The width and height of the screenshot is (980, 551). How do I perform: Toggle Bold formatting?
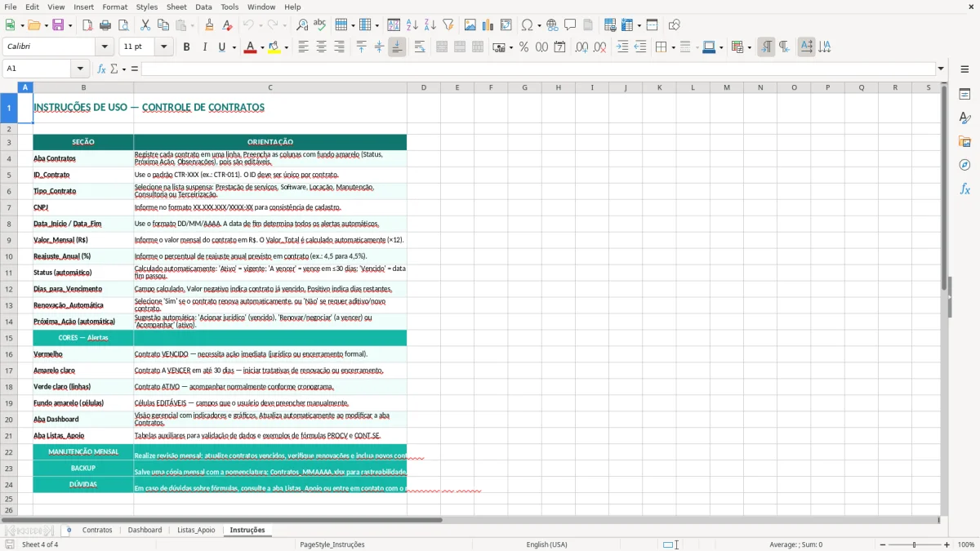tap(186, 47)
